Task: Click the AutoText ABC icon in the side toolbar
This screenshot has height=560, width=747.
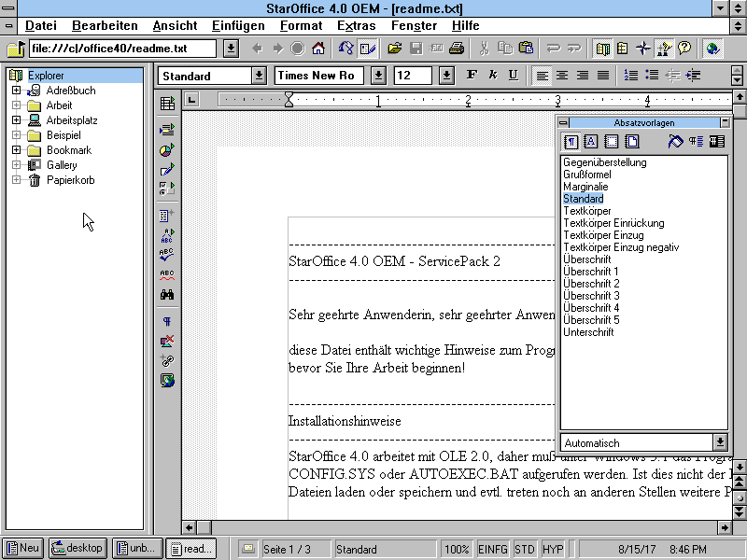Action: 167,236
